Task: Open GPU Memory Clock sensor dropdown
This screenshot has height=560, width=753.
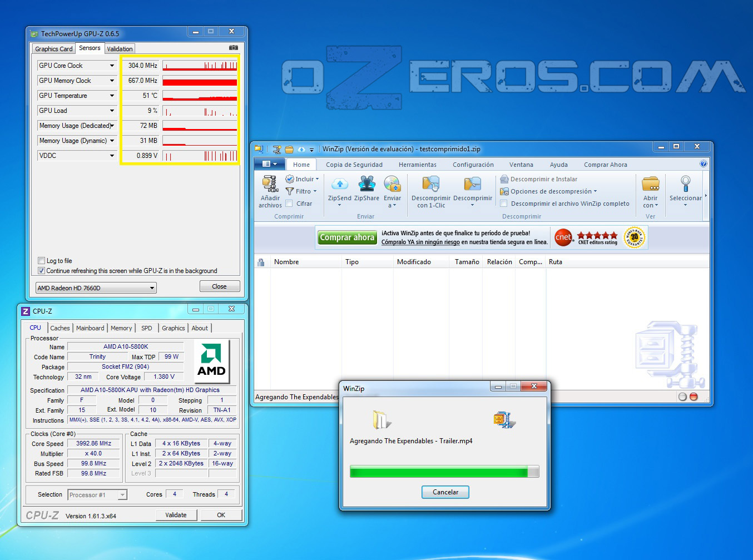Action: tap(112, 81)
